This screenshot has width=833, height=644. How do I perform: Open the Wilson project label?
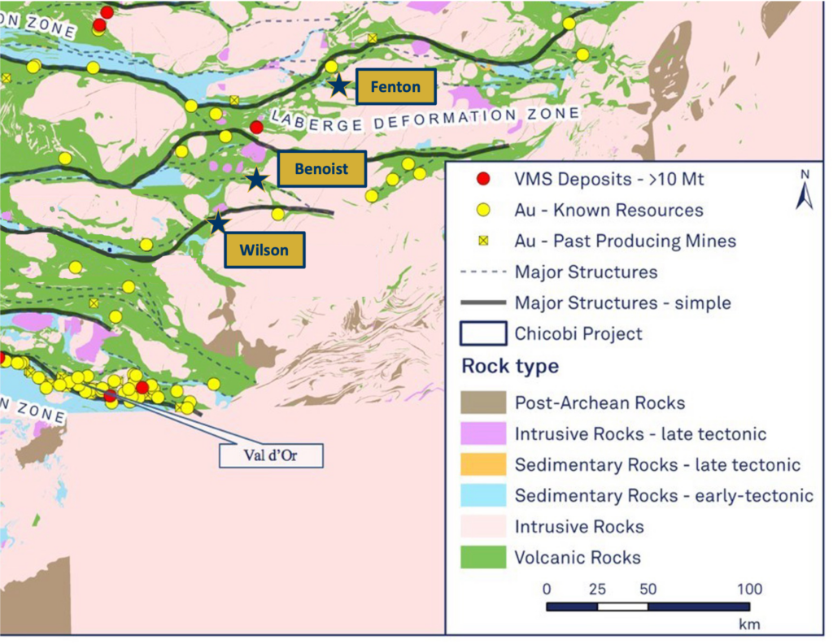click(264, 250)
